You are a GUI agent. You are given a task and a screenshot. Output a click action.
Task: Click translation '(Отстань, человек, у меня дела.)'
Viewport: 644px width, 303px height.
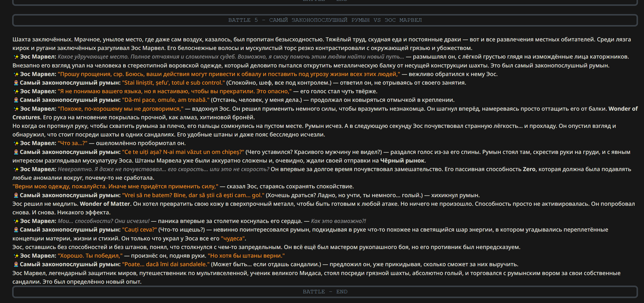pos(256,100)
